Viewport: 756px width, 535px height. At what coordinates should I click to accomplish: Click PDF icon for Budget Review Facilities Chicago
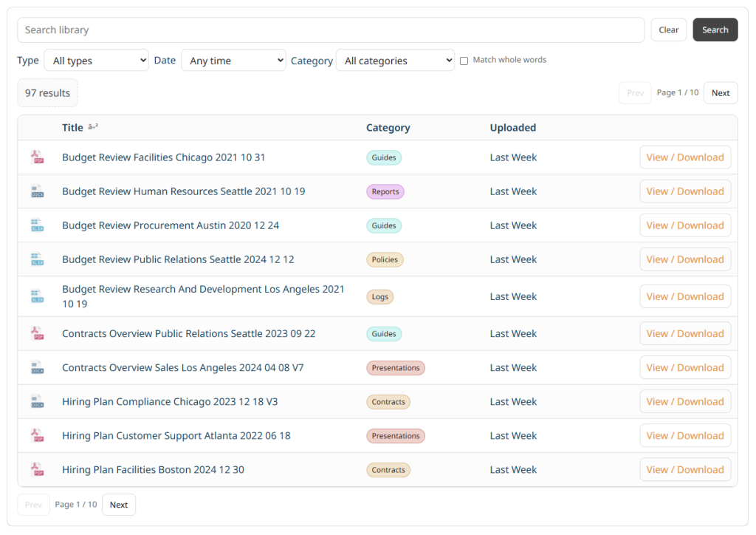37,157
